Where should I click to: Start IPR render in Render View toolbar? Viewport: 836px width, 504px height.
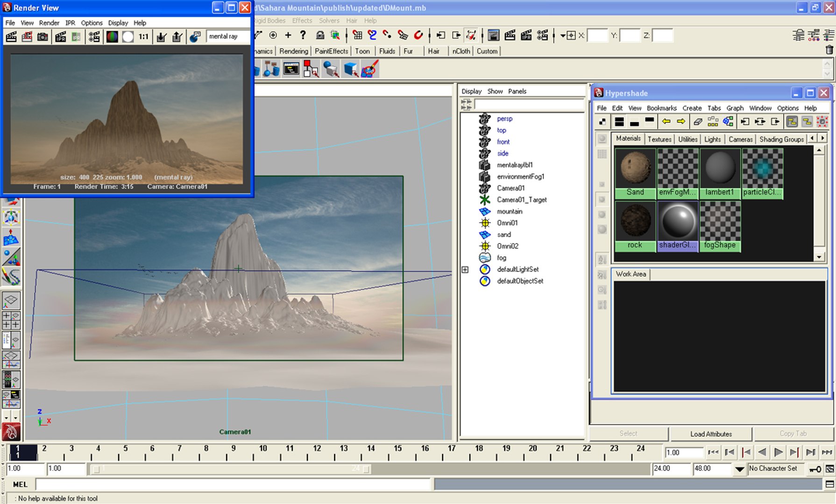tap(60, 36)
